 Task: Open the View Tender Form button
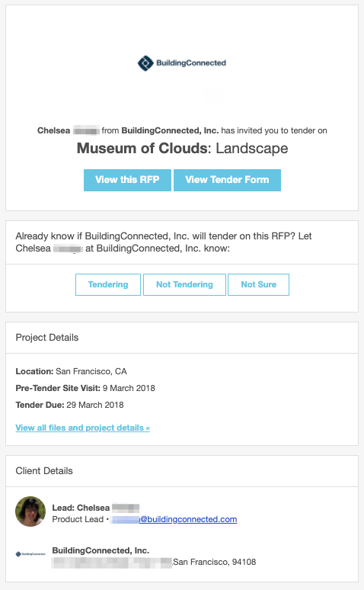(x=227, y=180)
